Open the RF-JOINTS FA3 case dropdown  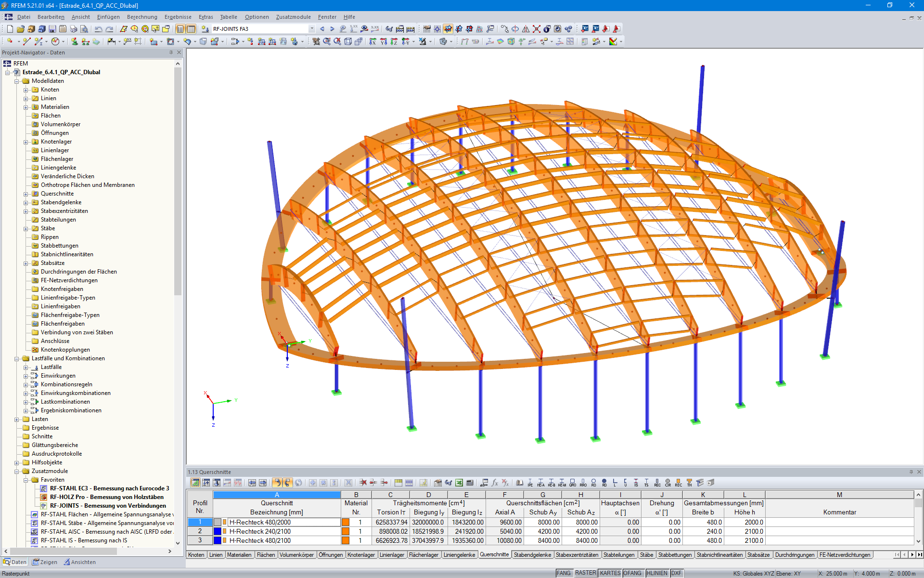coord(312,29)
